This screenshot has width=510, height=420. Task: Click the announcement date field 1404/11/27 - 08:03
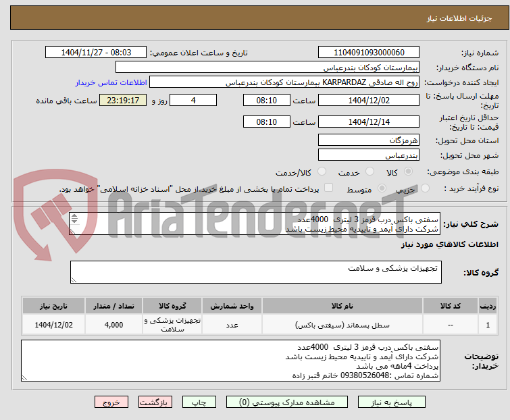pyautogui.click(x=96, y=53)
